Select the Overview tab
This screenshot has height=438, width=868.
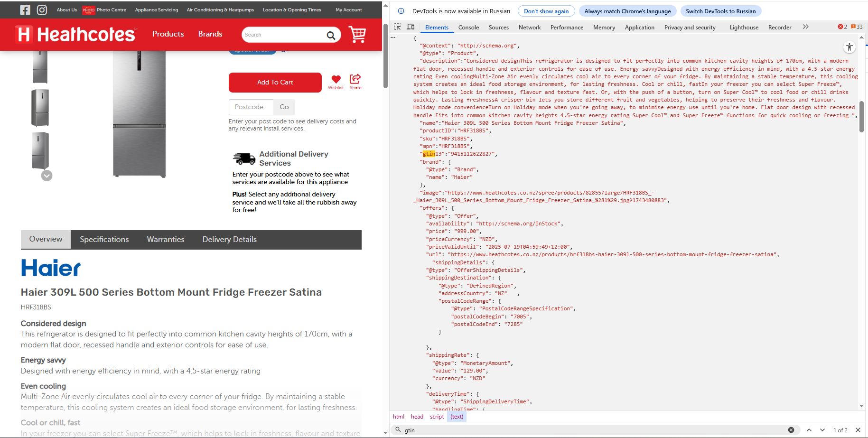point(46,239)
